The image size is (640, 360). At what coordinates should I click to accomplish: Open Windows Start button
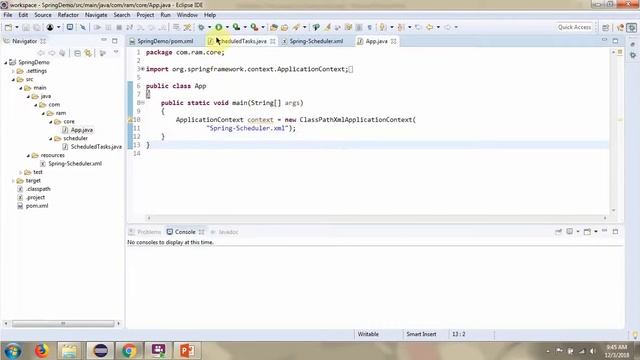[13, 351]
